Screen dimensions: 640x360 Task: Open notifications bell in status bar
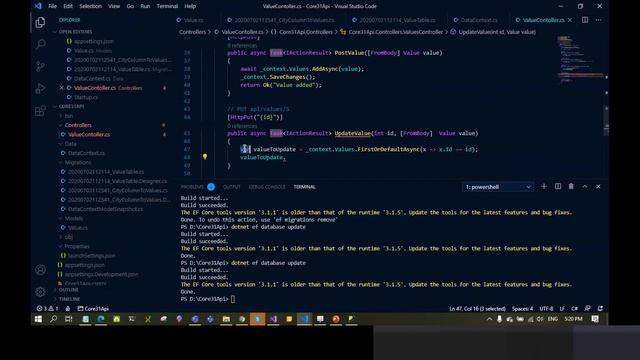point(600,309)
